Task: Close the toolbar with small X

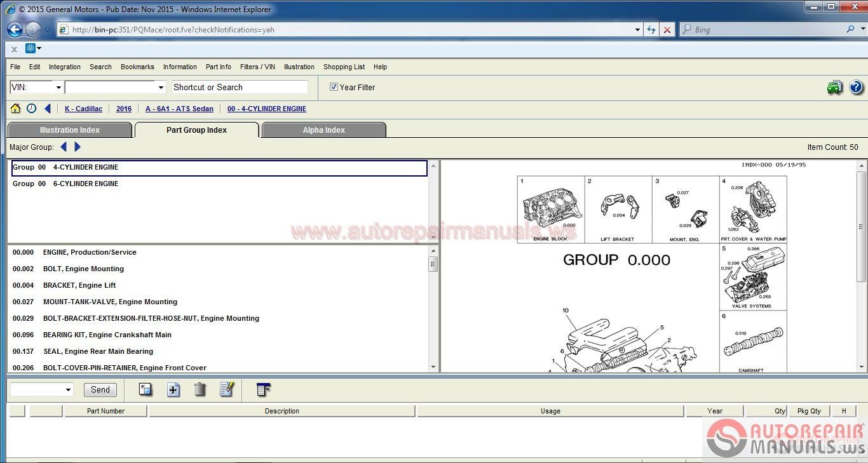Action: click(14, 49)
